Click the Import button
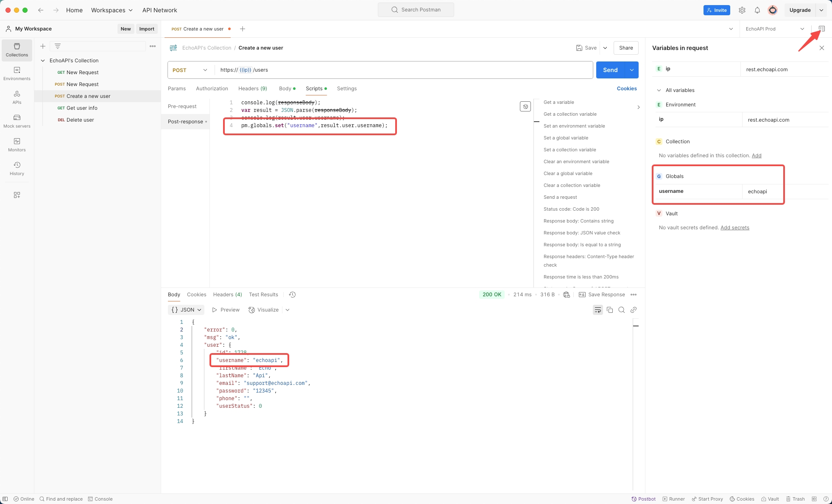832x504 pixels. pos(147,29)
